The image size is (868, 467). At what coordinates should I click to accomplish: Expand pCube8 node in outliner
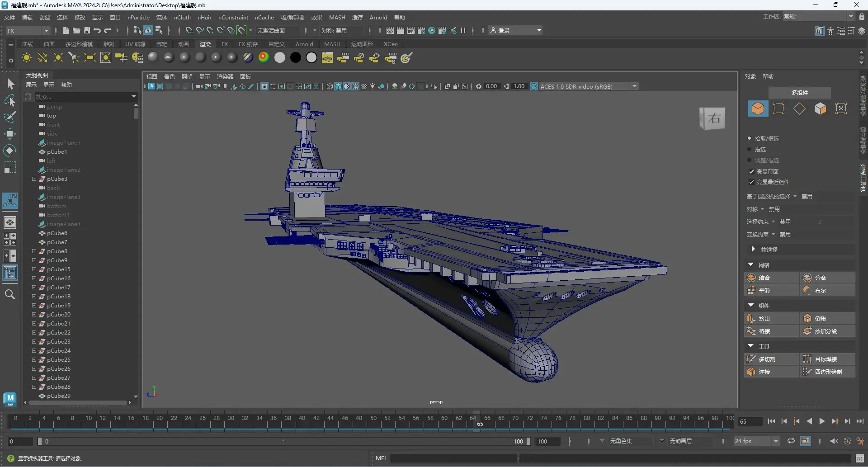point(34,251)
